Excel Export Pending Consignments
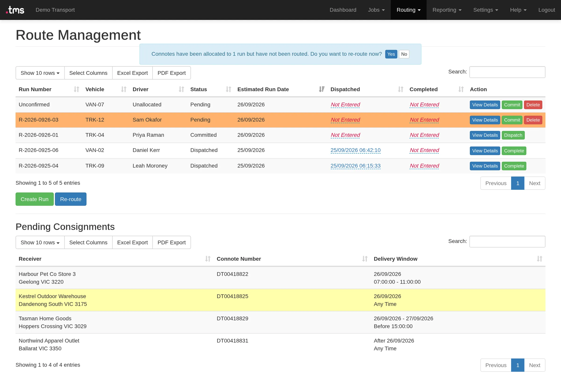Screen dimensions: 561x392 133,242
